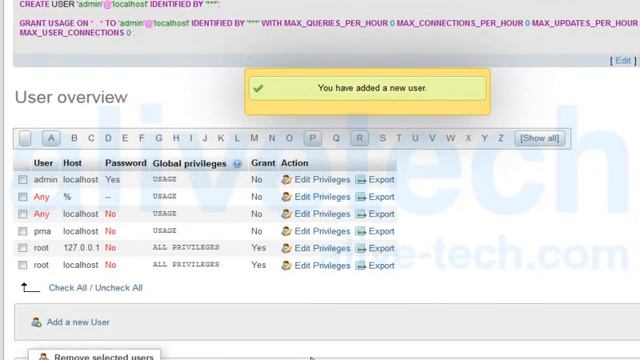Open Edit Privileges for Any % row
Screen dimensions: 640x360
322,197
